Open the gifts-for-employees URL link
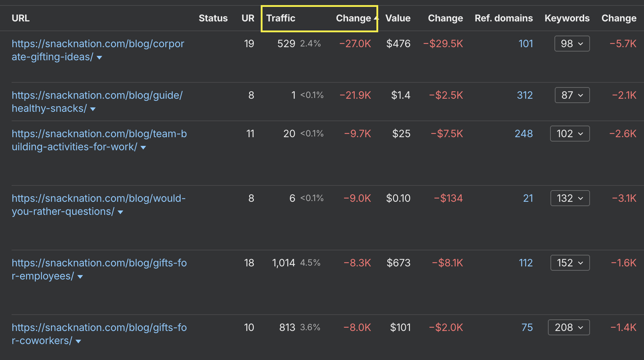Screen dimensions: 644x360 click(99, 269)
